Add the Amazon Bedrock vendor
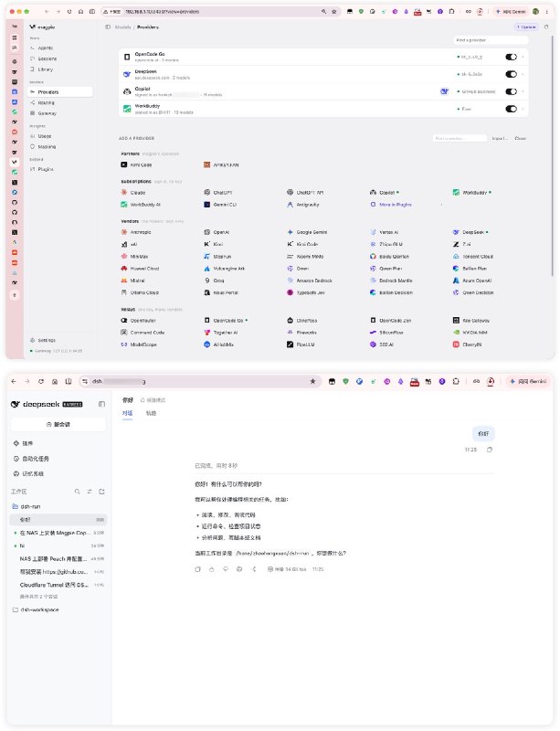The height and width of the screenshot is (731, 560). 310,281
